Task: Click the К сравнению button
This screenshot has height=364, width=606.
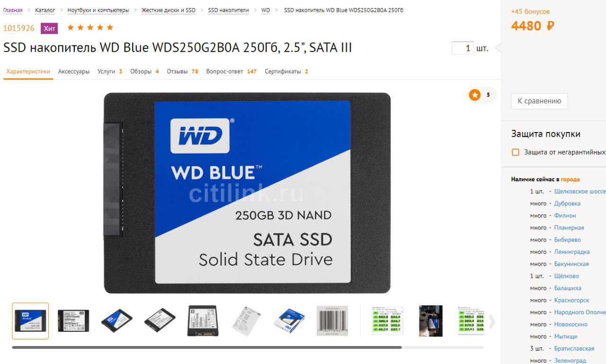Action: point(539,101)
